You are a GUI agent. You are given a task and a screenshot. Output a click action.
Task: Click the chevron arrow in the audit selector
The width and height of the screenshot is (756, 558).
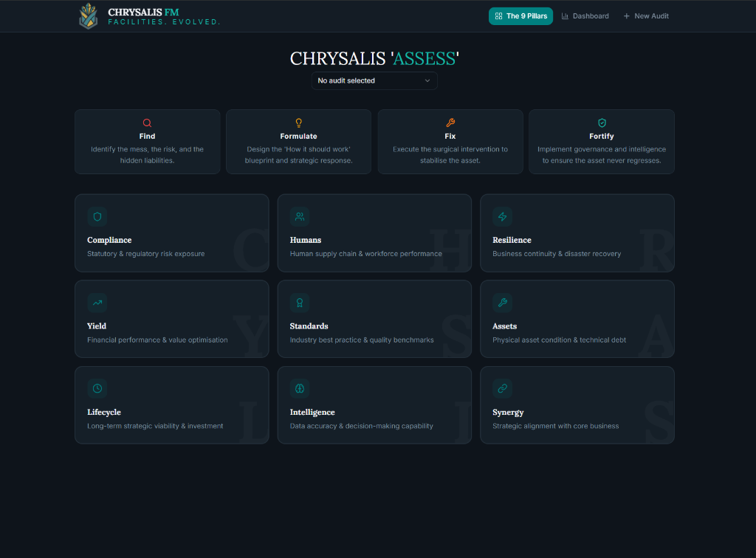(x=427, y=80)
